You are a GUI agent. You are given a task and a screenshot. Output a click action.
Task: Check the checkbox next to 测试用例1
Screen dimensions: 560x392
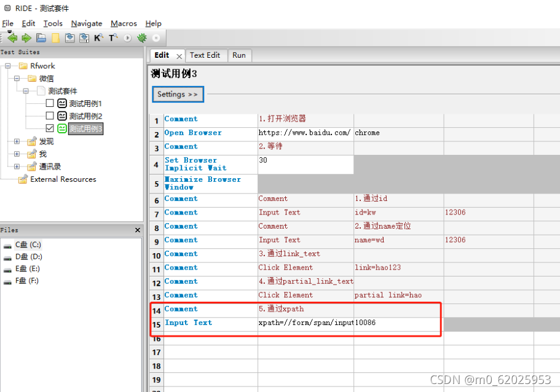click(x=49, y=103)
